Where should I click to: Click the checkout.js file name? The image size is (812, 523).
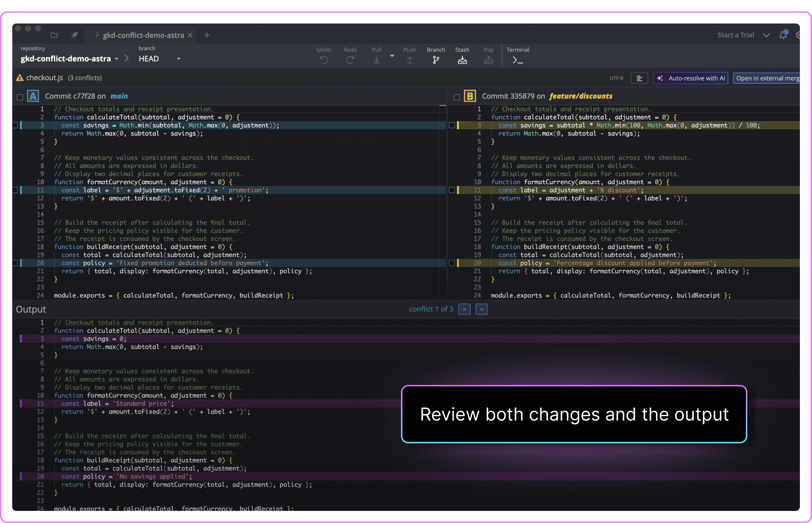point(44,78)
